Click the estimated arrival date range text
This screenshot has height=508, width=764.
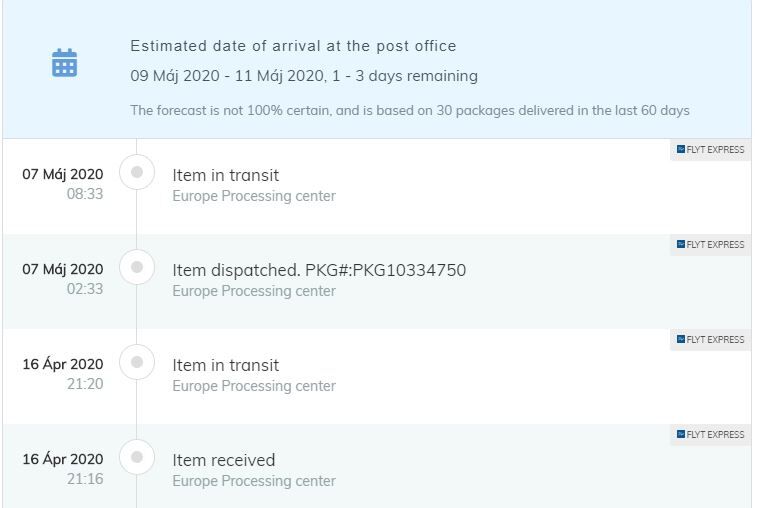click(304, 76)
